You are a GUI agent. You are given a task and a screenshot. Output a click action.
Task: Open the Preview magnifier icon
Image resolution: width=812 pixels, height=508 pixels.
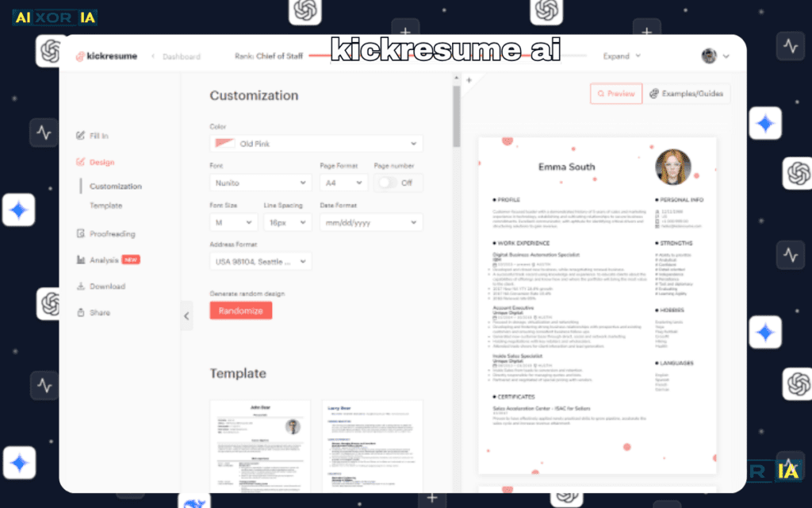[x=599, y=93]
